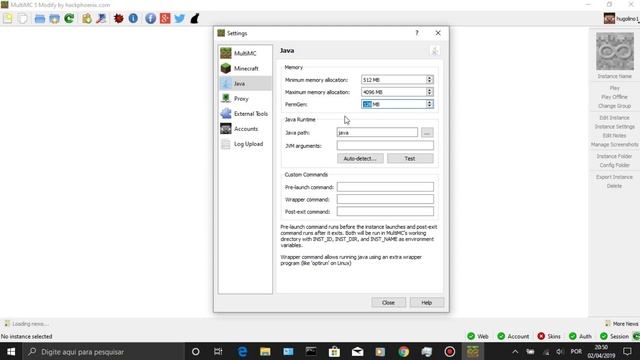Click Export Instance in the side panel
The width and height of the screenshot is (640, 360).
click(614, 177)
